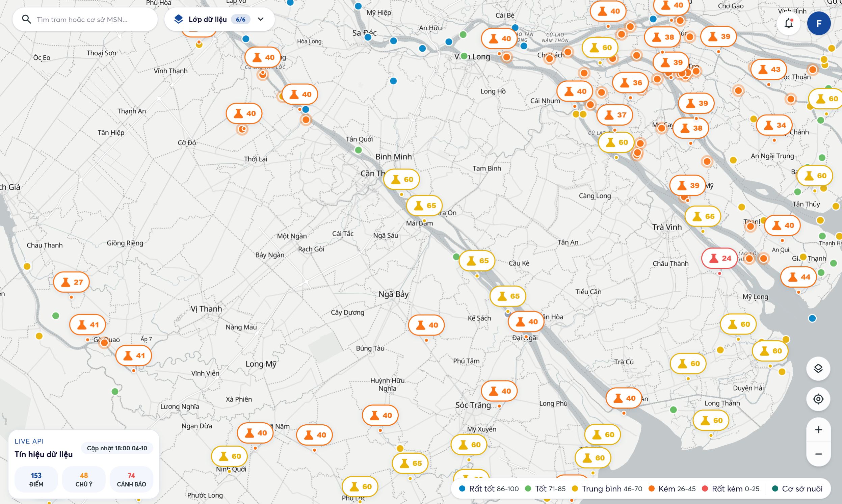Click the 40 marker near Kế Sách
This screenshot has height=504, width=842.
pyautogui.click(x=426, y=325)
